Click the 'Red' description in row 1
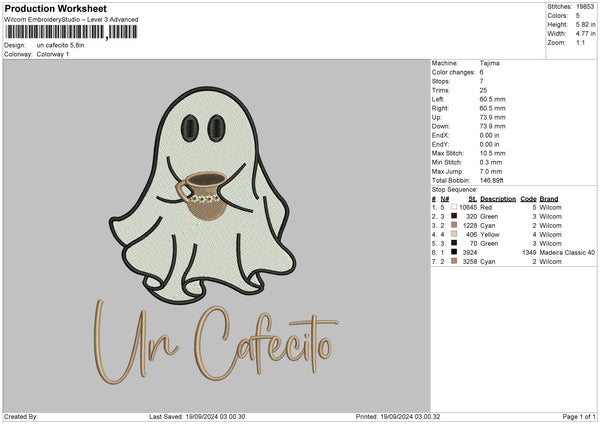Screen dimensions: 600x424 [x=486, y=207]
